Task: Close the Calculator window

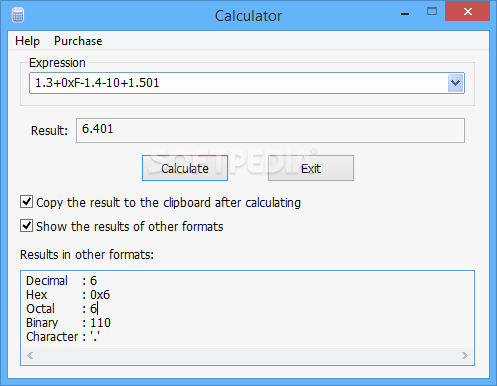Action: coord(468,12)
